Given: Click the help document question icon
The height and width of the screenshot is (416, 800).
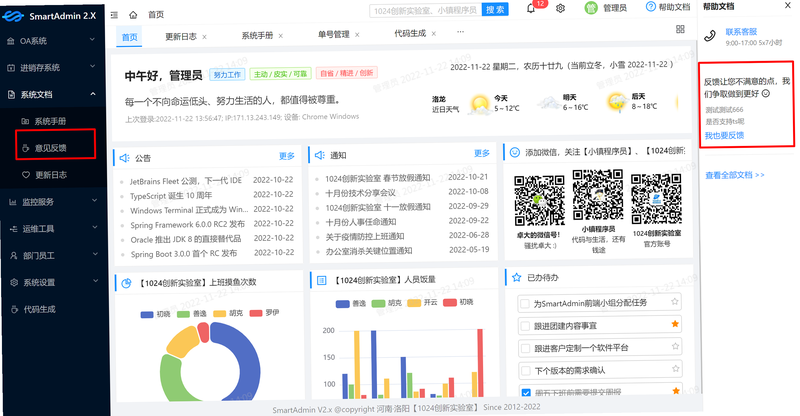Looking at the screenshot, I should [651, 7].
